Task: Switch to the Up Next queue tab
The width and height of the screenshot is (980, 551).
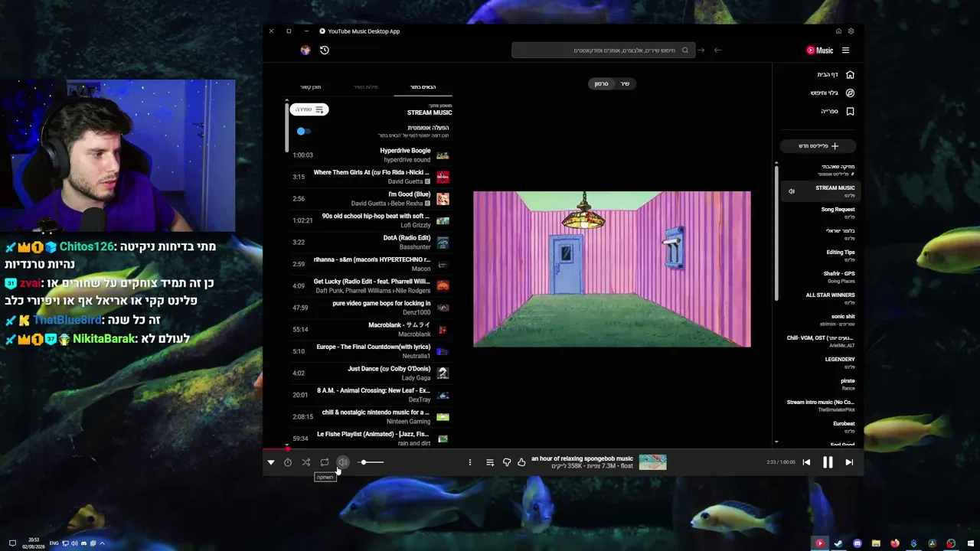Action: point(423,87)
